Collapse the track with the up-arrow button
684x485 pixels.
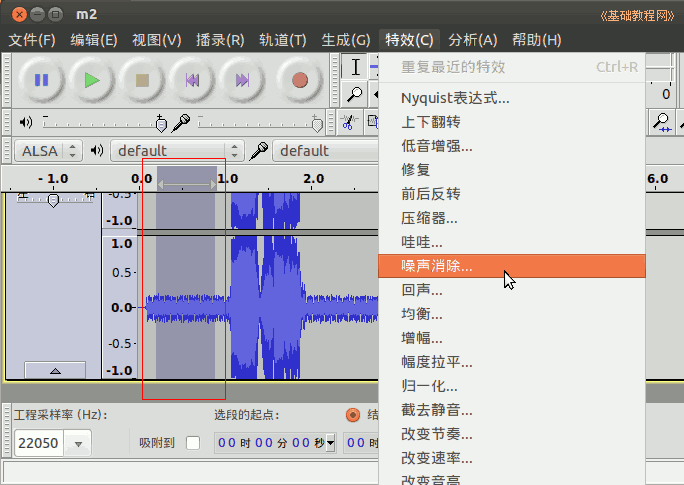54,370
